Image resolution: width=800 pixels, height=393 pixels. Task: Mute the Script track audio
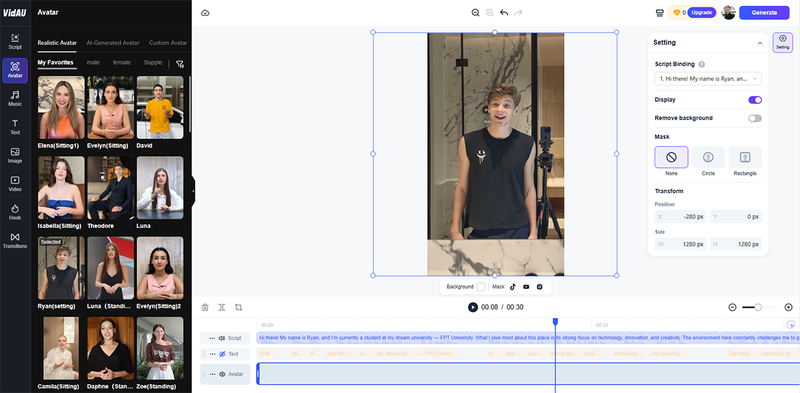tap(222, 338)
